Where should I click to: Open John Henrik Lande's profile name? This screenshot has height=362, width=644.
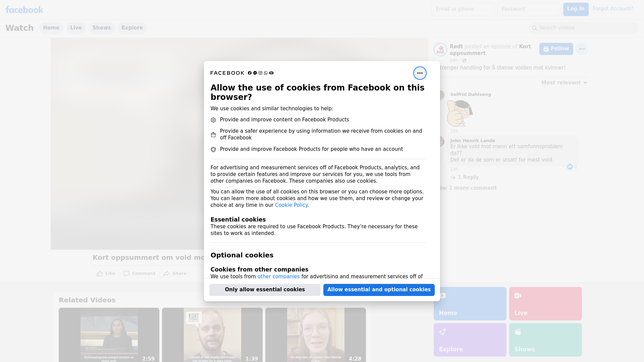tap(473, 141)
